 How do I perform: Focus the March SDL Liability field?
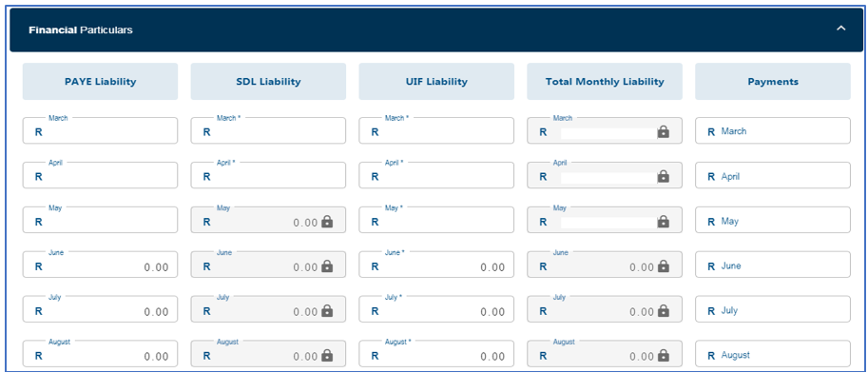(x=268, y=130)
